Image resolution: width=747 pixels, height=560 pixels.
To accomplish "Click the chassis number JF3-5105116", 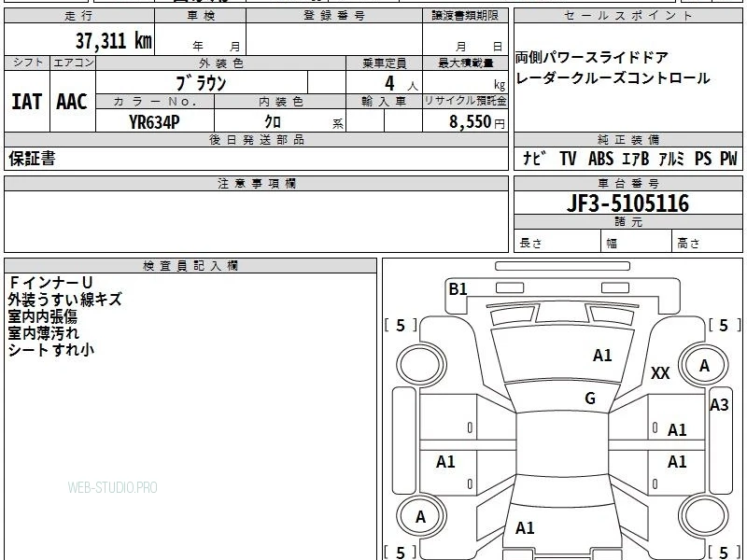I will coord(627,203).
